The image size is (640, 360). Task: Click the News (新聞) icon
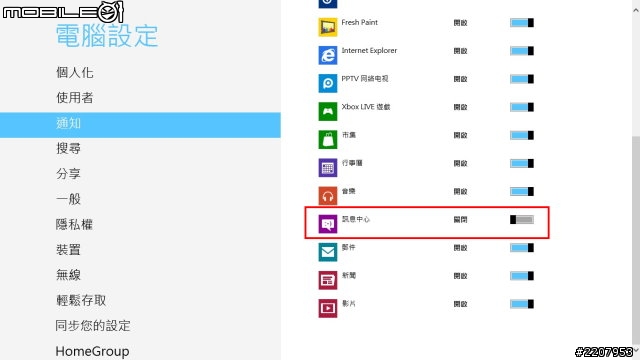point(328,280)
